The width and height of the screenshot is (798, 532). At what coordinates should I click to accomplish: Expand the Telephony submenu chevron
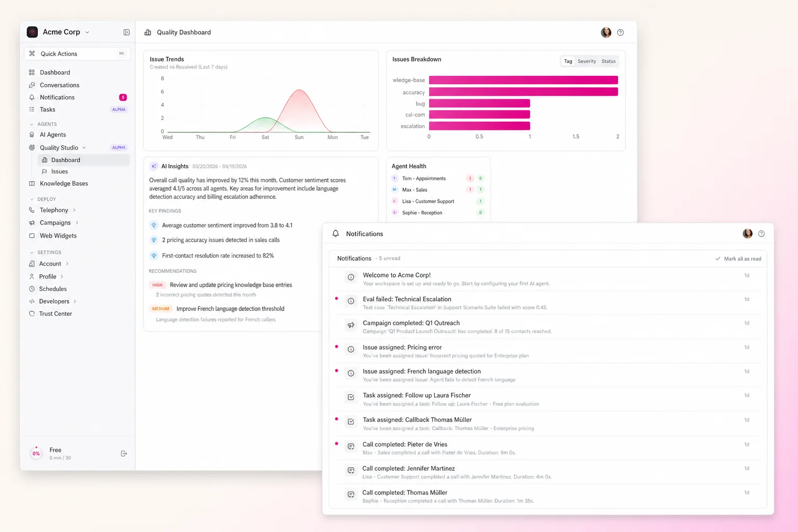(x=74, y=210)
